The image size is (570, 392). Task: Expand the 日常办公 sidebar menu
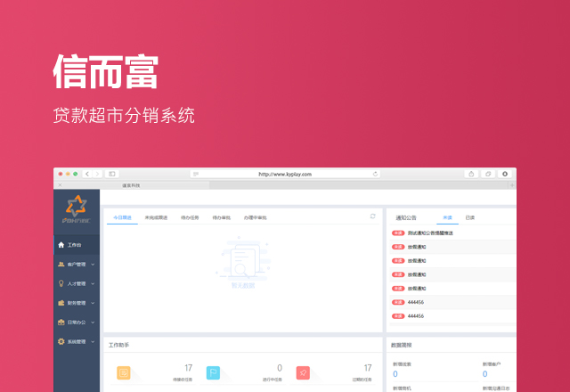pos(77,322)
